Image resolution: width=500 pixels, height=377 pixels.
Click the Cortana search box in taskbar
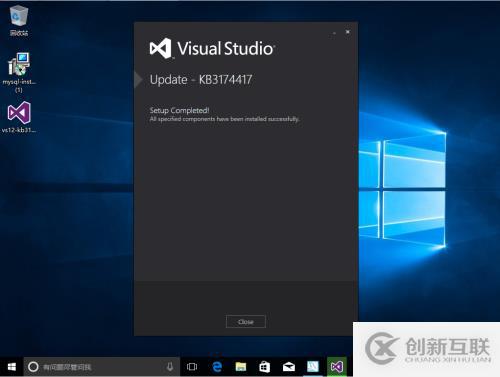101,367
